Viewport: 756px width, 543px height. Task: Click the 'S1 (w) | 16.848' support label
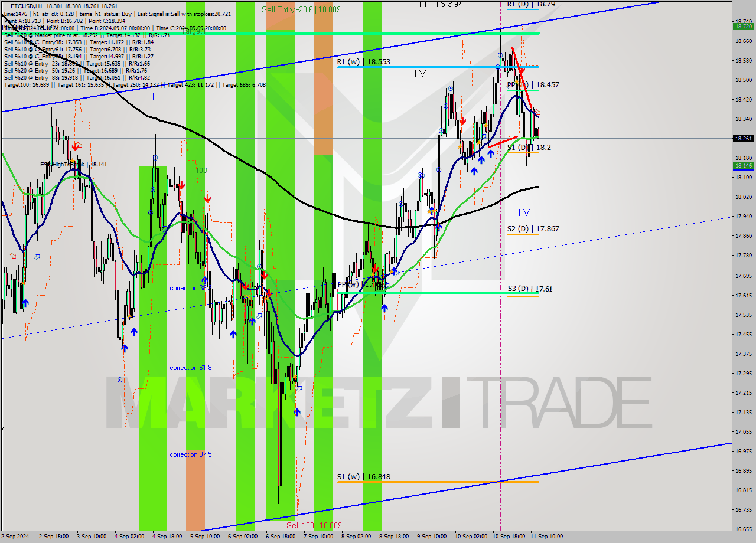point(363,476)
